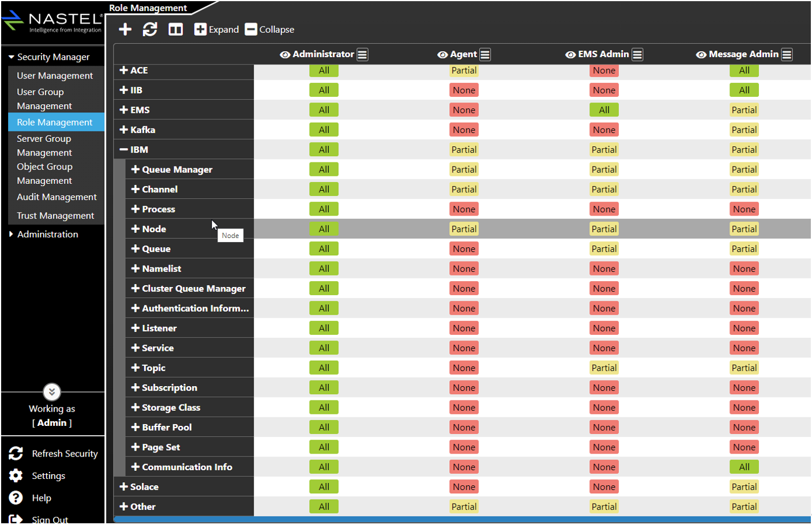Click Collapse all button
Viewport: 812px width, 525px height.
269,29
